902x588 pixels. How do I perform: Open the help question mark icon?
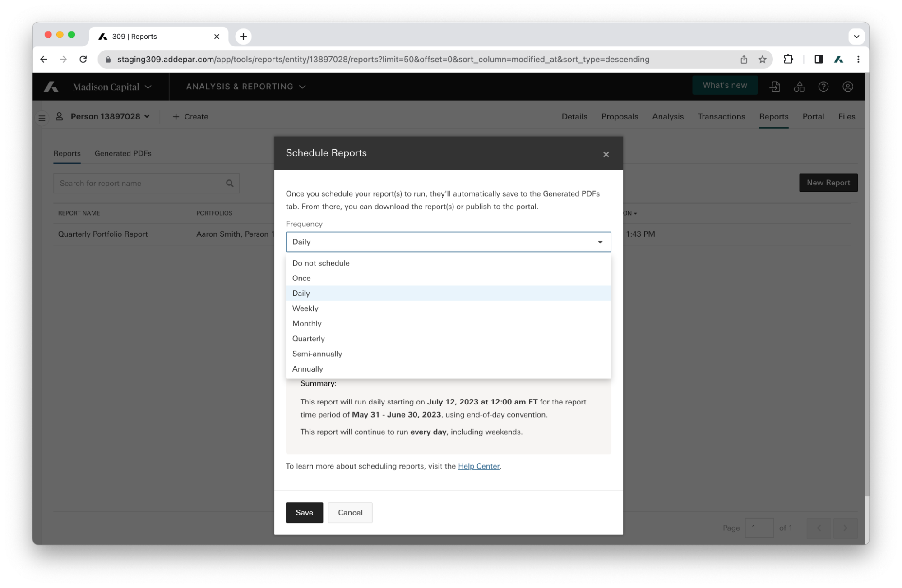(823, 86)
